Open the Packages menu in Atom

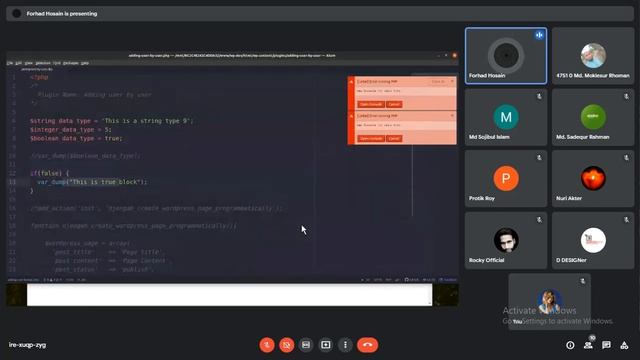[71, 63]
